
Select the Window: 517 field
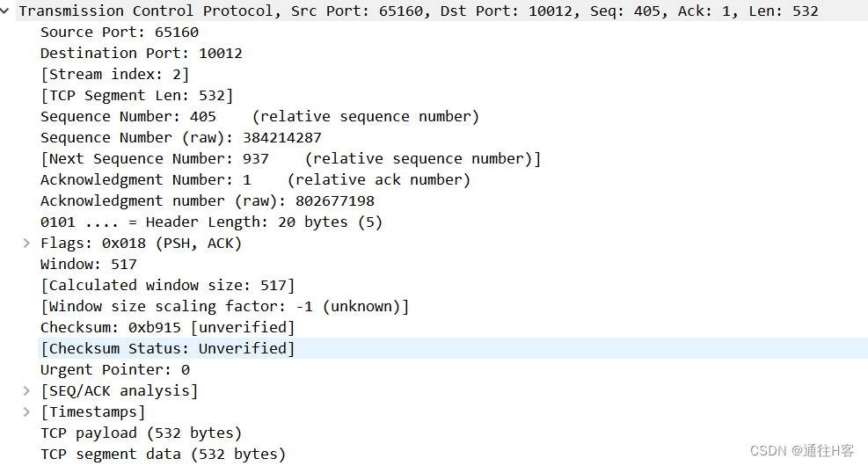(88, 265)
